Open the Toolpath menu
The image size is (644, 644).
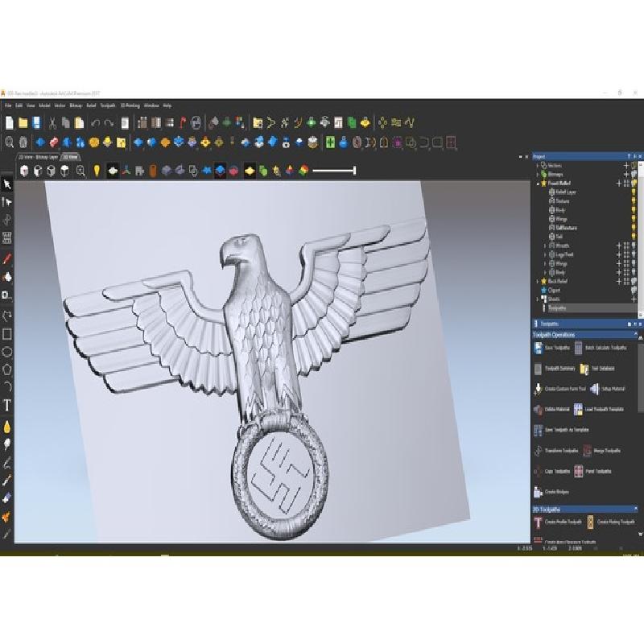[x=108, y=105]
